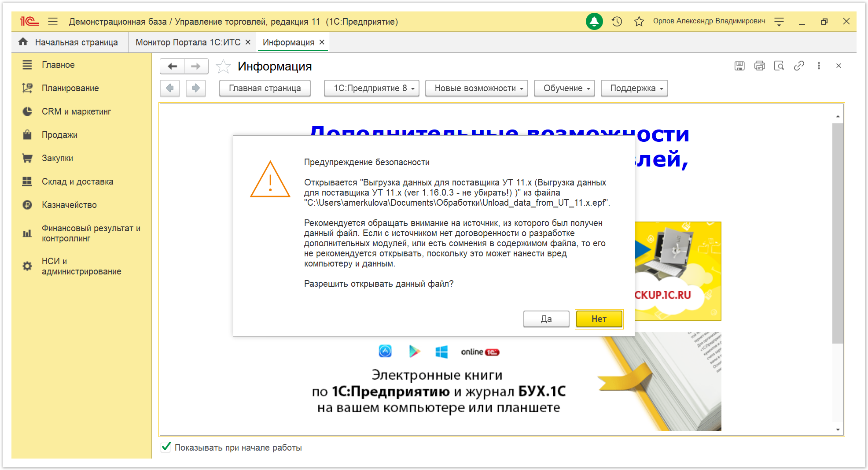Screen dimensions: 868x470
Task: Open the hamburger functions menu
Action: (53, 21)
